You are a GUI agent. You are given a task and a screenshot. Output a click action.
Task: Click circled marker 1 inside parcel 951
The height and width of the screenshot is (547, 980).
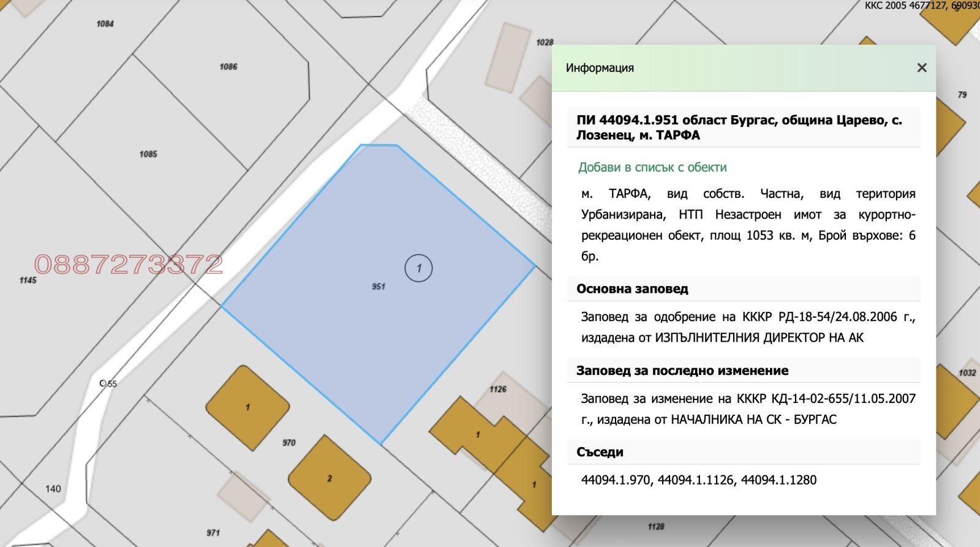click(419, 268)
